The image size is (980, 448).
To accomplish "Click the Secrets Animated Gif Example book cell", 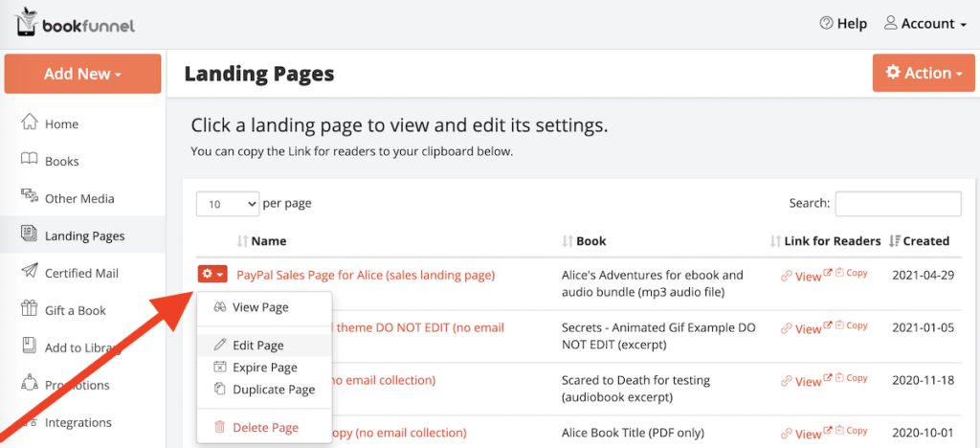I will coord(658,336).
